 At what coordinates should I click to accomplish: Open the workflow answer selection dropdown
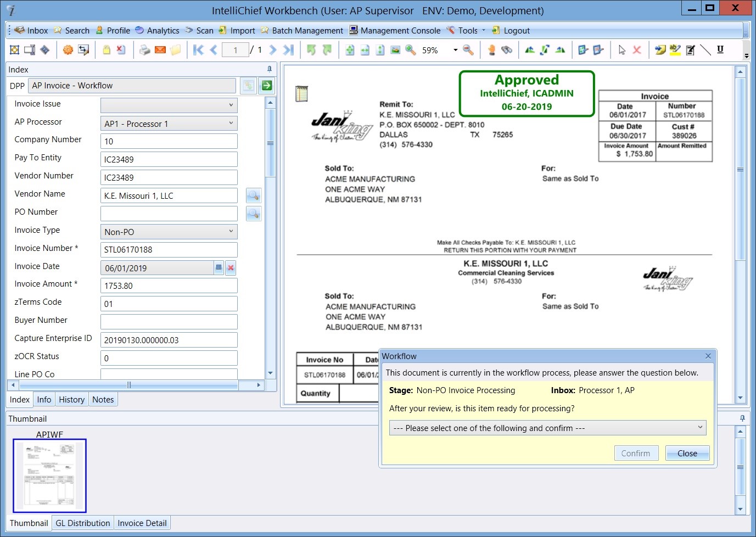point(699,427)
